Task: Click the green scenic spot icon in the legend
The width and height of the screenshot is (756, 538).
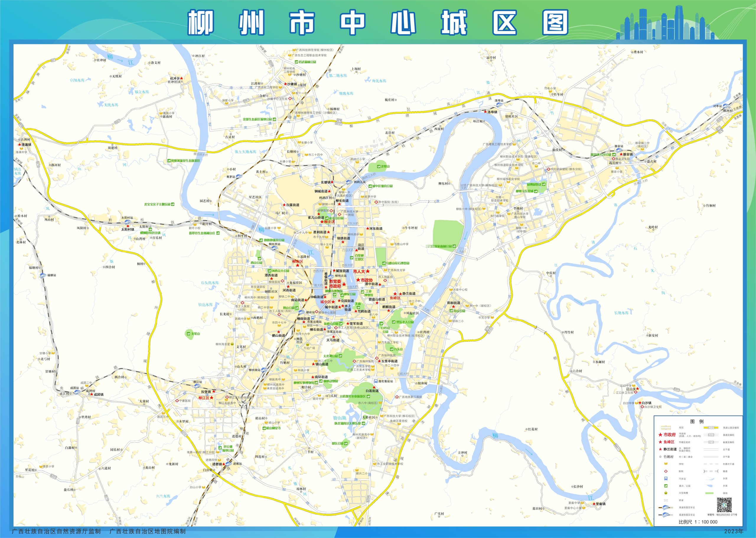Action: (666, 486)
